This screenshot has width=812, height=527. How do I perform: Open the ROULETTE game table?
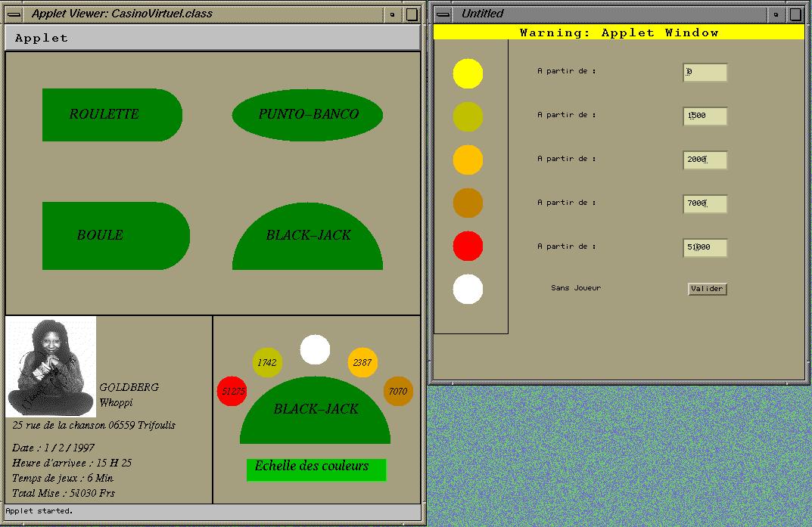tap(111, 115)
